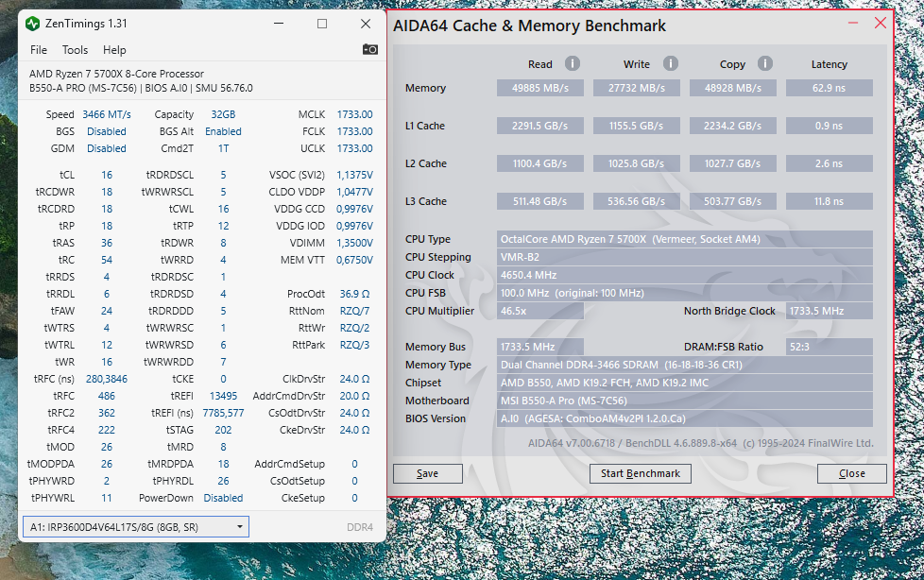Click the tRAS value 36
The width and height of the screenshot is (924, 580).
(107, 243)
